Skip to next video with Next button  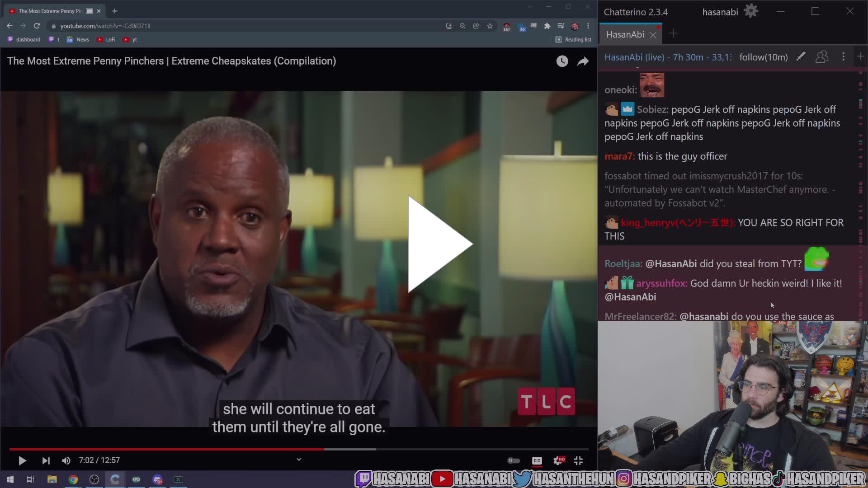46,460
